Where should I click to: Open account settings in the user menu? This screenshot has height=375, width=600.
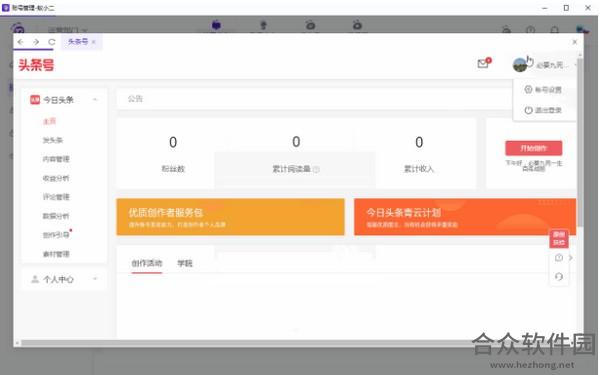coord(543,90)
